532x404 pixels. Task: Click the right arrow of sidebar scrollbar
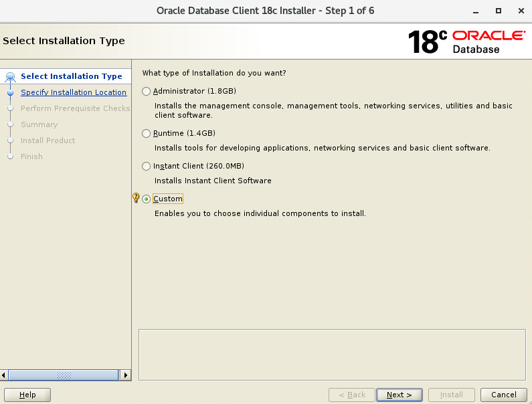coord(126,375)
